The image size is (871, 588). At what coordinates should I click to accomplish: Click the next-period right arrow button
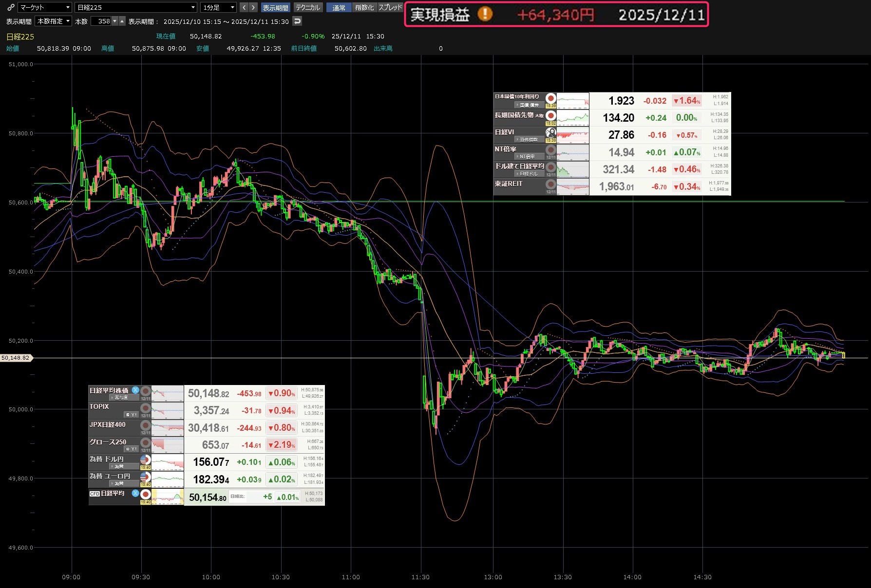pyautogui.click(x=253, y=7)
